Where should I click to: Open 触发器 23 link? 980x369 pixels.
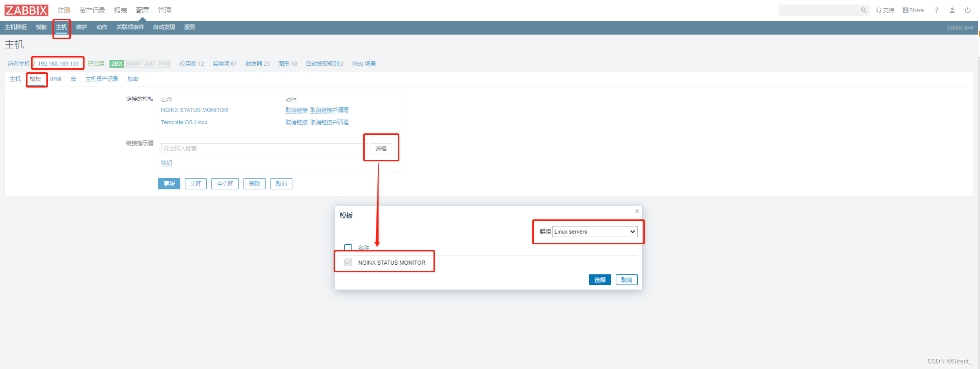[258, 64]
